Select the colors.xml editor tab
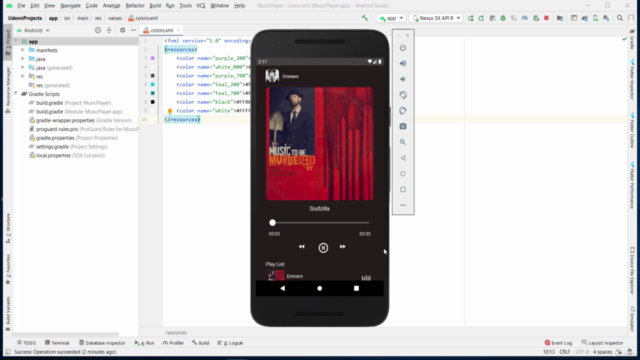This screenshot has height=360, width=640. point(162,30)
